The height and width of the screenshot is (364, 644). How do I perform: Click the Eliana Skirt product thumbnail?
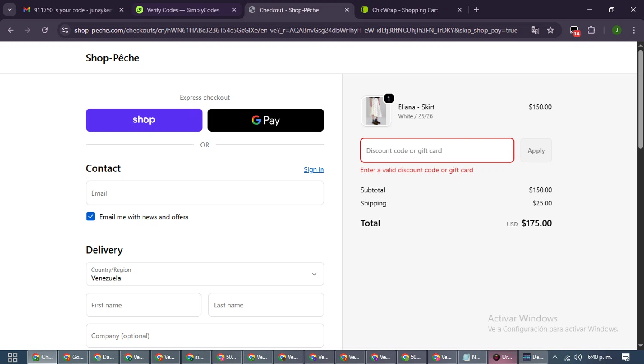pos(376,111)
